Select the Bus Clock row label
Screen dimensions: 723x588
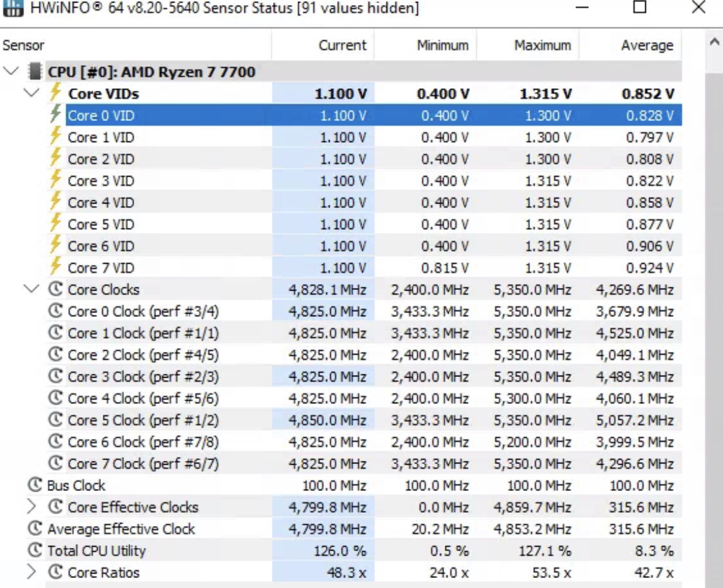pyautogui.click(x=76, y=485)
